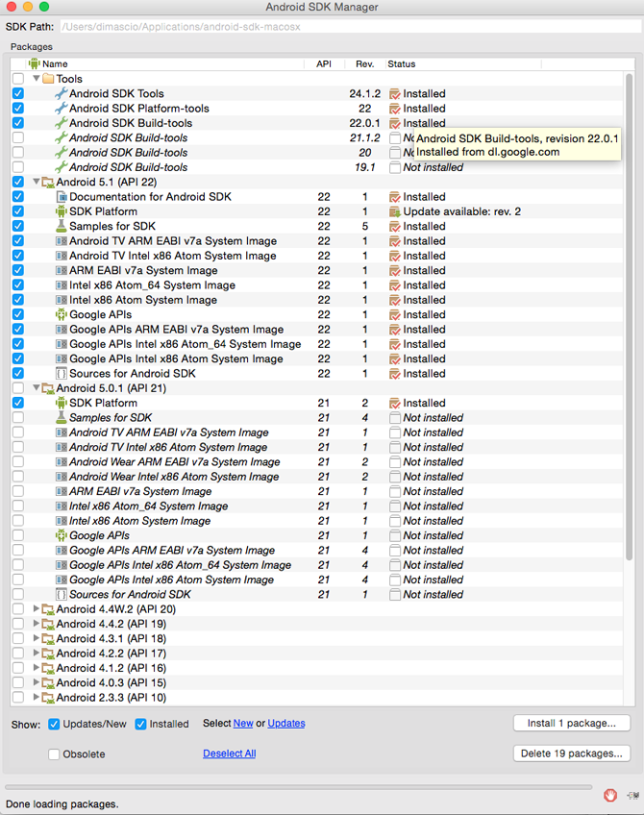Toggle the Updates/New show checkbox
The width and height of the screenshot is (644, 815).
point(54,724)
